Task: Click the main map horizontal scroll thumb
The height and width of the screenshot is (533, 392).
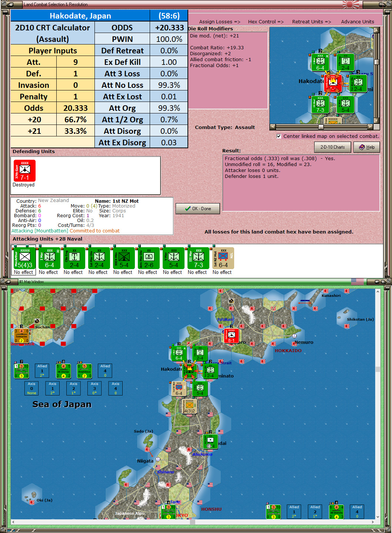Action: [193, 522]
